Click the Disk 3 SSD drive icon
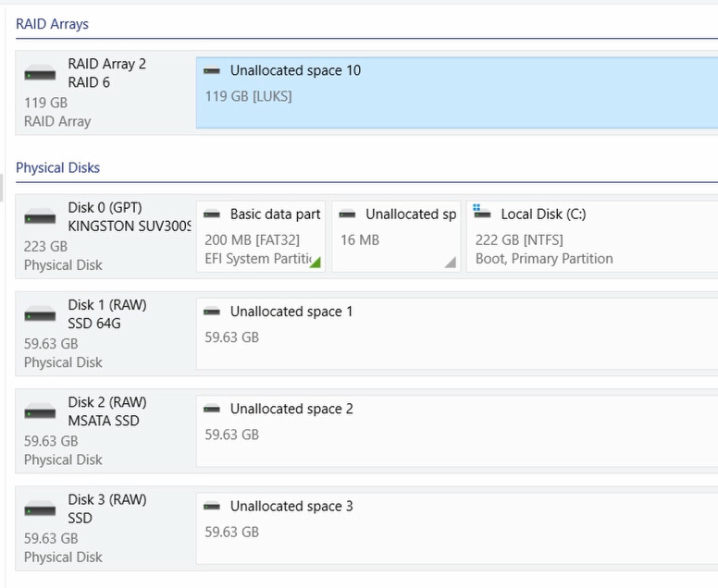 pyautogui.click(x=40, y=509)
